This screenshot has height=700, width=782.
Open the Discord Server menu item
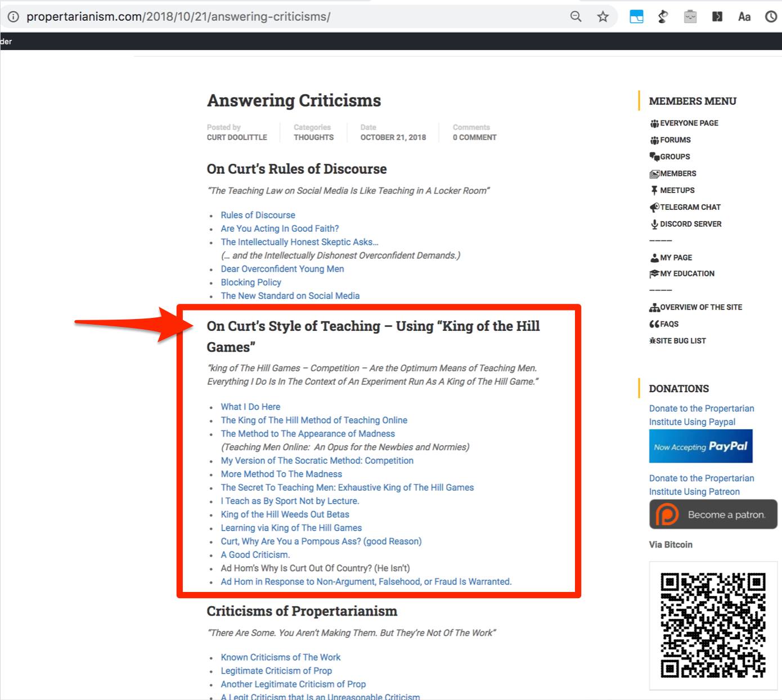click(690, 224)
